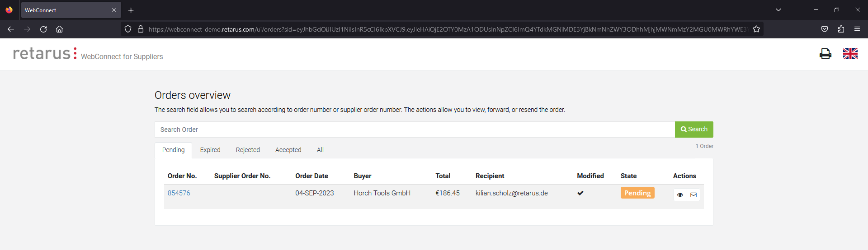Viewport: 868px width, 250px height.
Task: Show the All orders tab
Action: [320, 150]
